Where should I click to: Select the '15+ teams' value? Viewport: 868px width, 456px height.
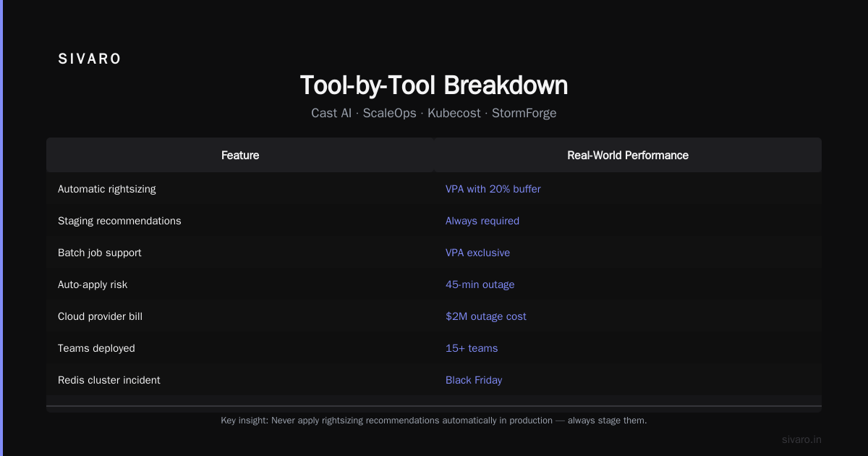[x=472, y=348]
